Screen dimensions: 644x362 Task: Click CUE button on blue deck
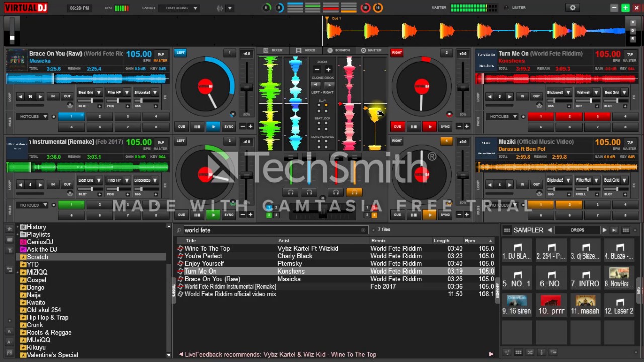click(181, 127)
